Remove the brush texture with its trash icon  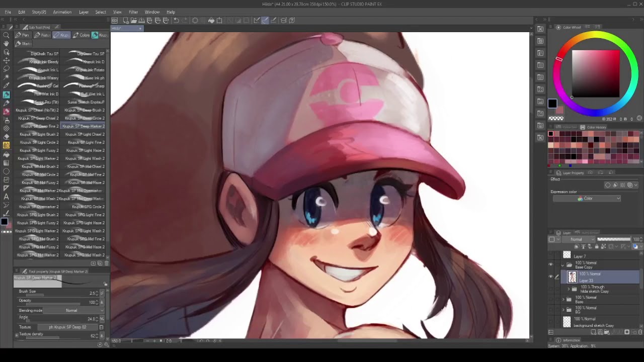click(x=101, y=327)
